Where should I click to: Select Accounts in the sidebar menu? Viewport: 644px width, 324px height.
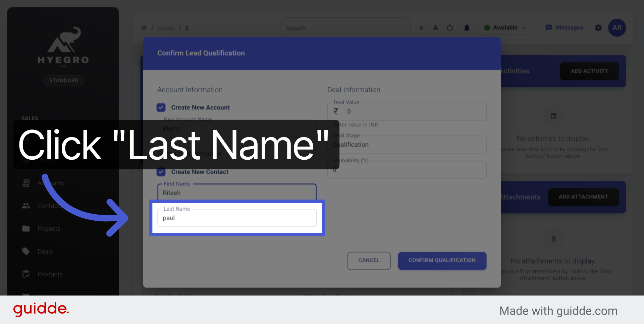click(x=51, y=183)
